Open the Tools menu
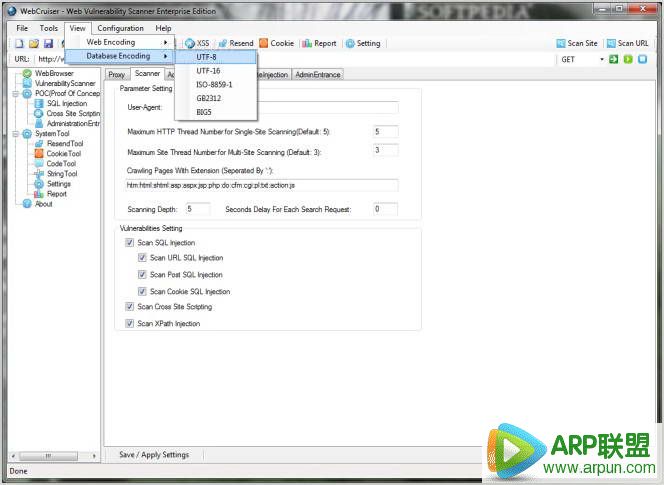Viewport: 664px width, 485px height. click(x=49, y=28)
